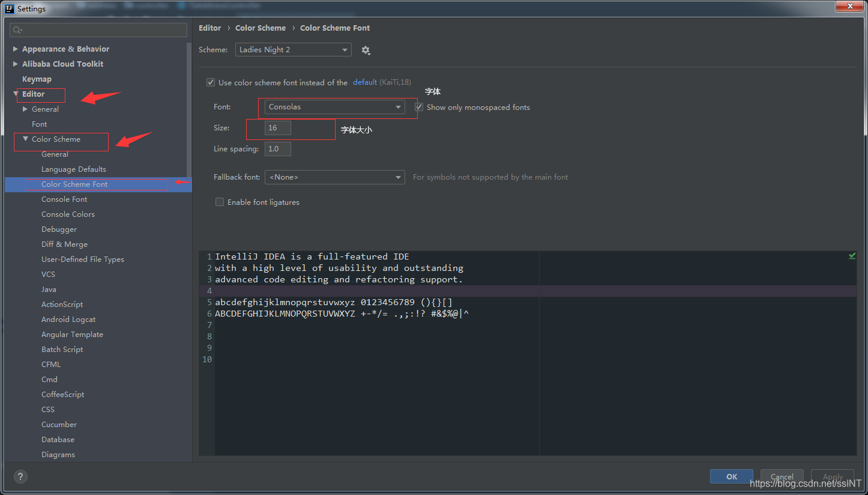This screenshot has height=495, width=868.
Task: Collapse the Color Scheme tree node
Action: (25, 139)
